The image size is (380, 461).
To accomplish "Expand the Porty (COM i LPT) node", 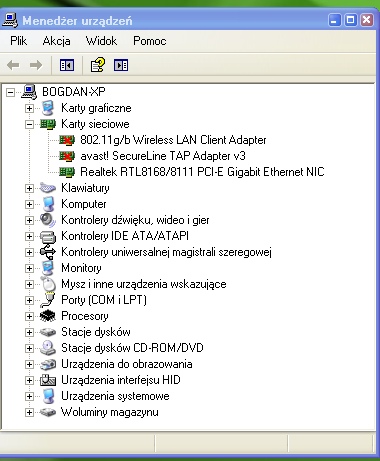I will [x=29, y=300].
